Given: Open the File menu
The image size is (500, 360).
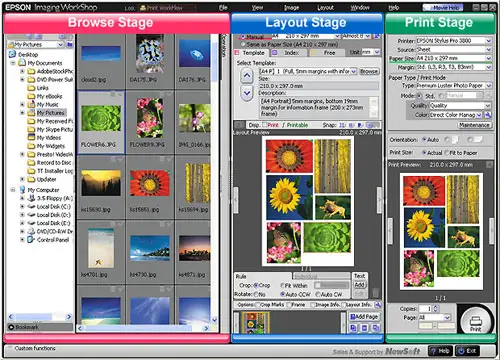Looking at the screenshot, I should [x=223, y=7].
